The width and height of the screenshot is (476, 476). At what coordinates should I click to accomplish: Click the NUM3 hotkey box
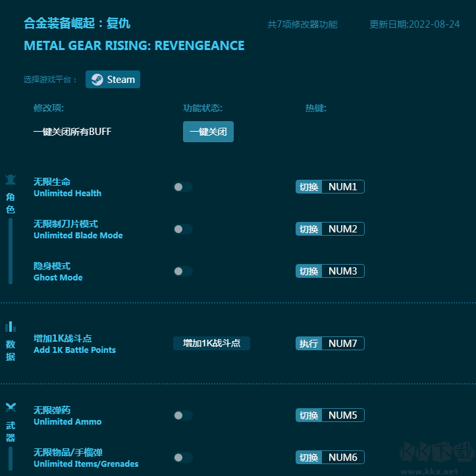(x=342, y=271)
